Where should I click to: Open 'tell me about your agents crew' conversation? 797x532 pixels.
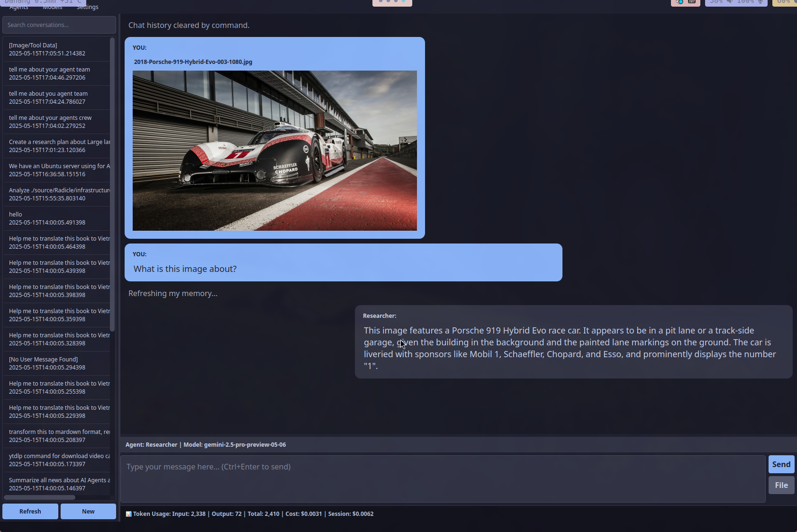point(57,122)
